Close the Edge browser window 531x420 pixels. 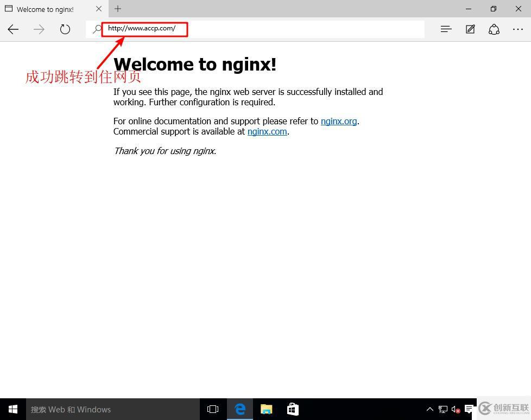tap(519, 9)
